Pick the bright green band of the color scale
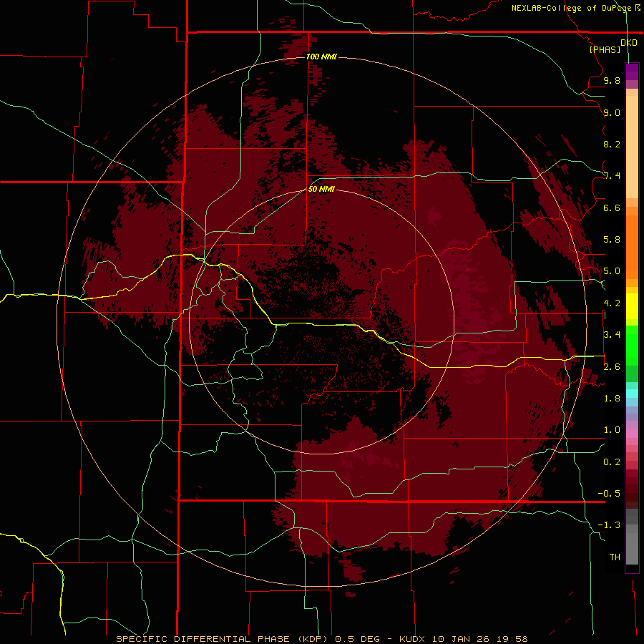 (x=632, y=345)
